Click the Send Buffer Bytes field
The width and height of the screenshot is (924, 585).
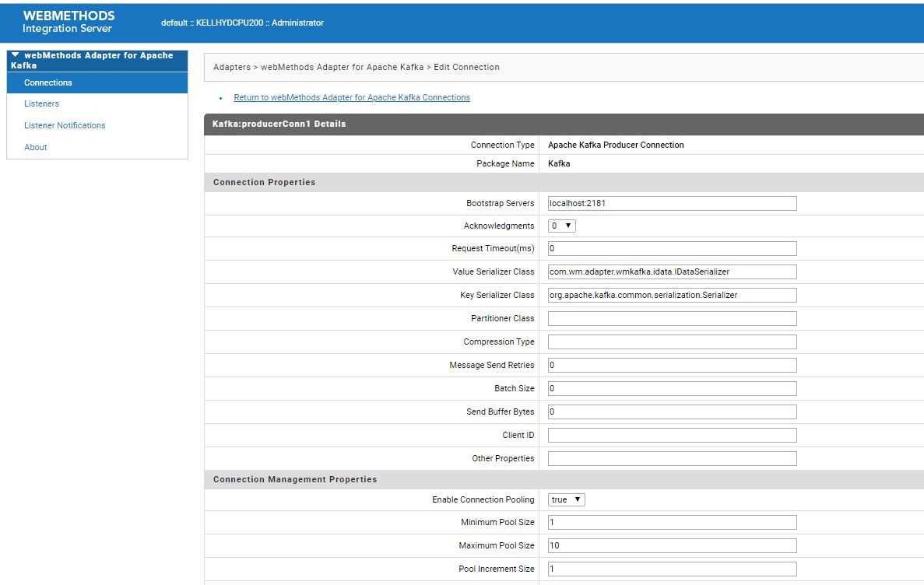pyautogui.click(x=672, y=412)
